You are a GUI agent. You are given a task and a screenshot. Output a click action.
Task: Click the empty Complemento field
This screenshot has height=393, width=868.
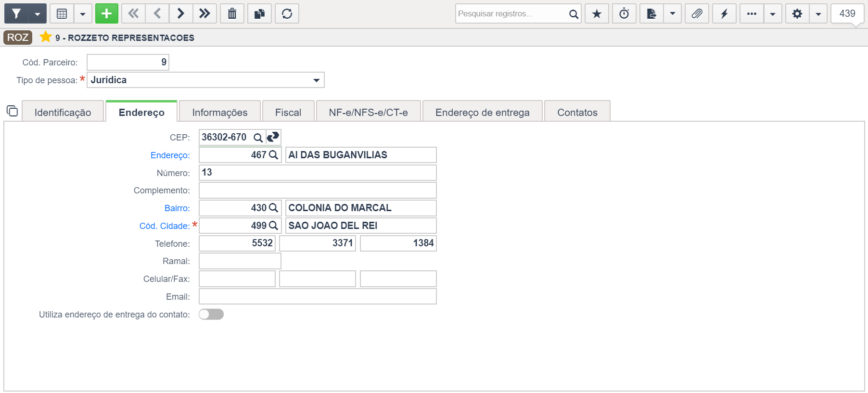318,190
